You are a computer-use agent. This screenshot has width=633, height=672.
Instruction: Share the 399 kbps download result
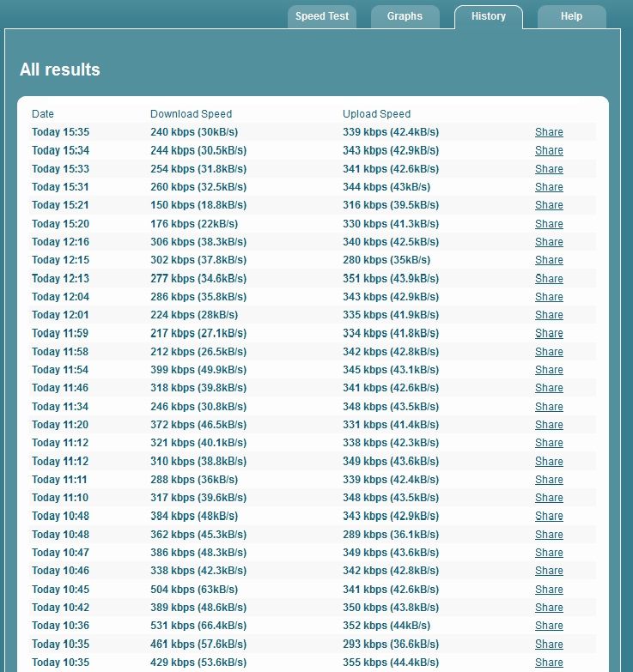[549, 369]
